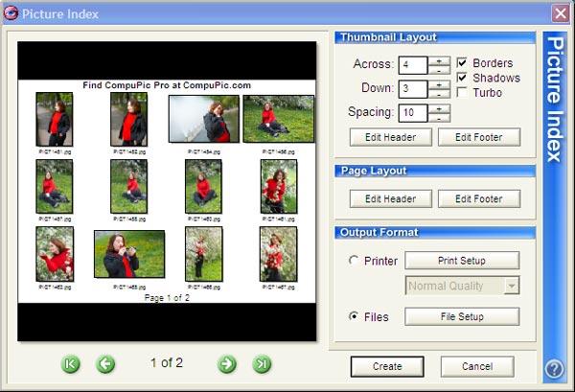
Task: Disable the Borders checkbox
Action: click(462, 62)
